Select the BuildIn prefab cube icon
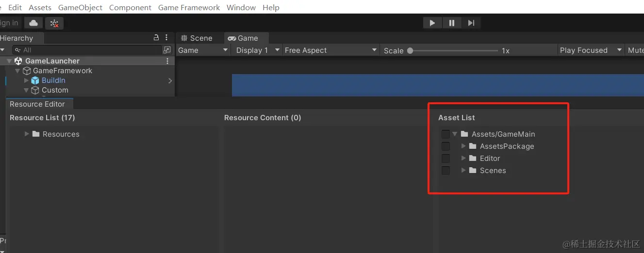 (35, 80)
